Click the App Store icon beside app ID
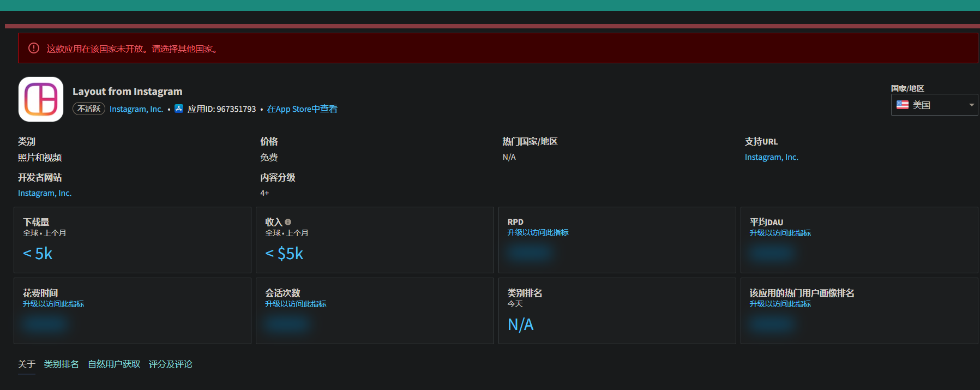980x390 pixels. (179, 109)
